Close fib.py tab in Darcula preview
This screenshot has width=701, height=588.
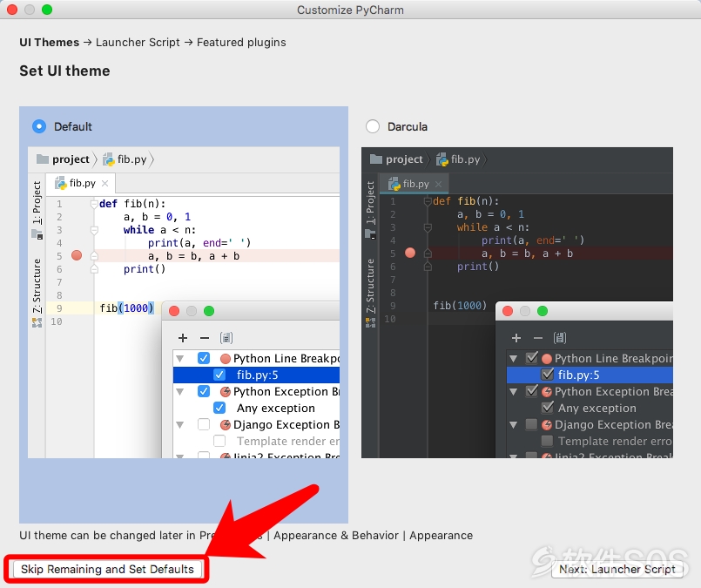(x=439, y=184)
